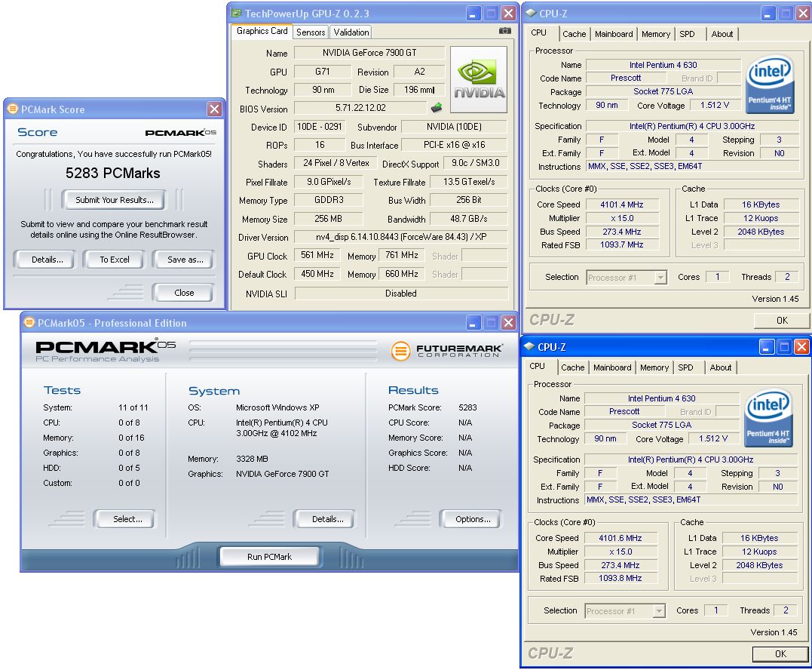Click the upper CPU-Z title bar icon
This screenshot has width=812, height=670.
[x=531, y=13]
